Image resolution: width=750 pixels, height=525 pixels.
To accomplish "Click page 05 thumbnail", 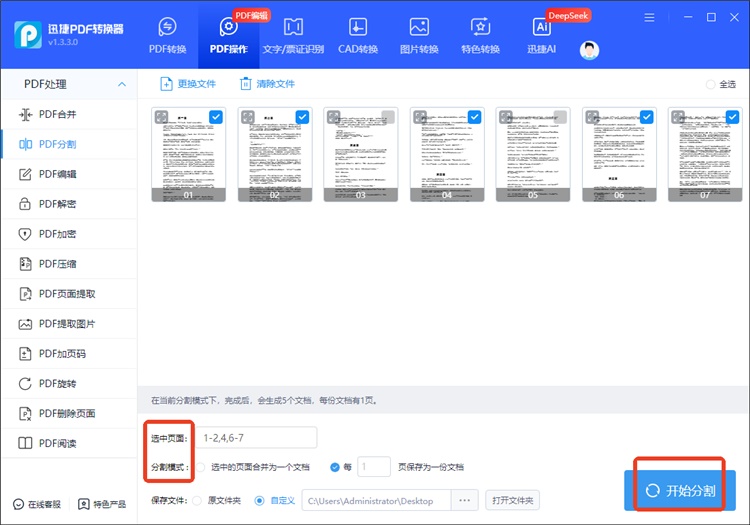I will [x=533, y=154].
